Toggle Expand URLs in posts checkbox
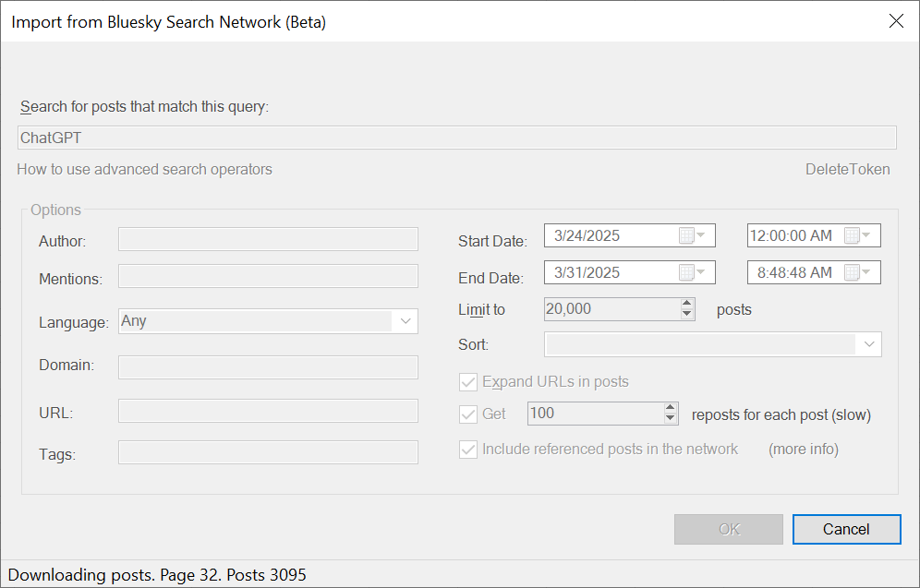 click(468, 382)
